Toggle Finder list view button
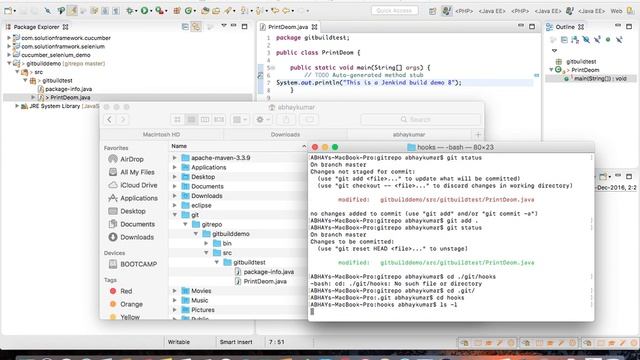The height and width of the screenshot is (360, 640). [191, 120]
